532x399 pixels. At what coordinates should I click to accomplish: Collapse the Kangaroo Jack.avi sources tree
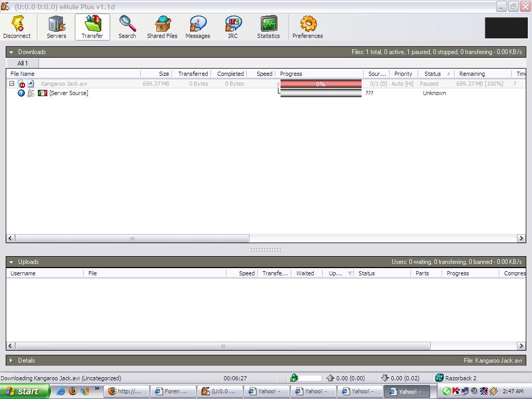point(11,84)
